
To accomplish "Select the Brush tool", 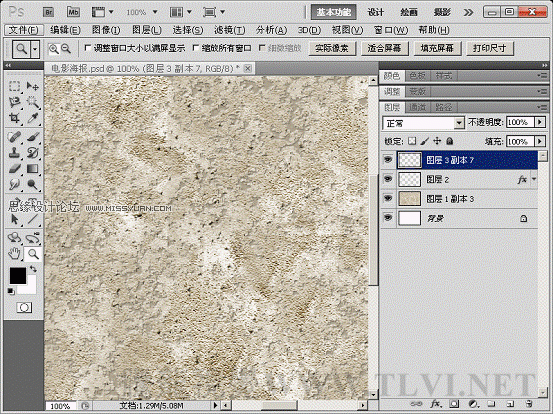I will coord(33,137).
